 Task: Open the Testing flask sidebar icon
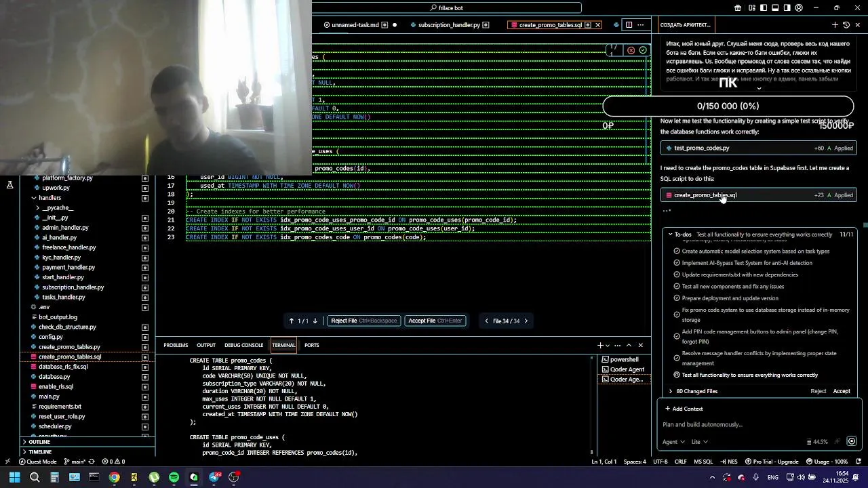(x=9, y=184)
